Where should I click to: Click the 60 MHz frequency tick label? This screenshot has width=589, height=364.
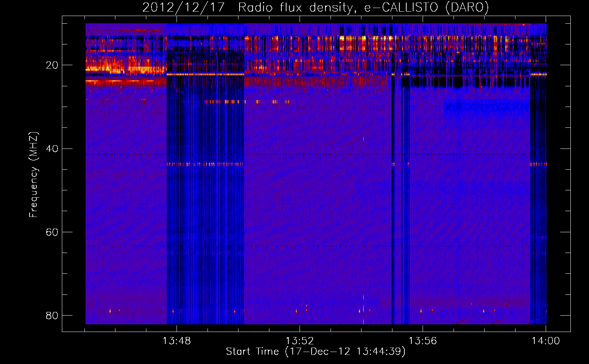[x=52, y=232]
